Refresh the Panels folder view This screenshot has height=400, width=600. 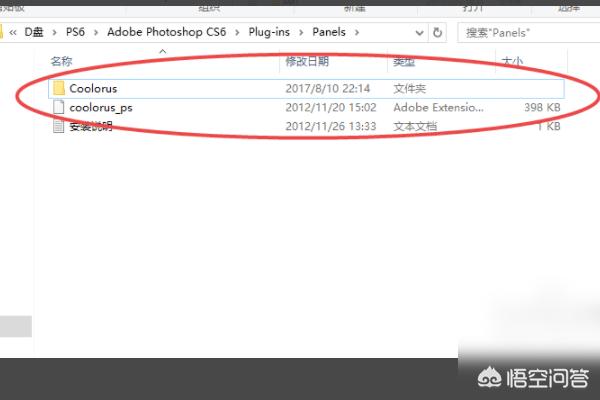pyautogui.click(x=437, y=33)
